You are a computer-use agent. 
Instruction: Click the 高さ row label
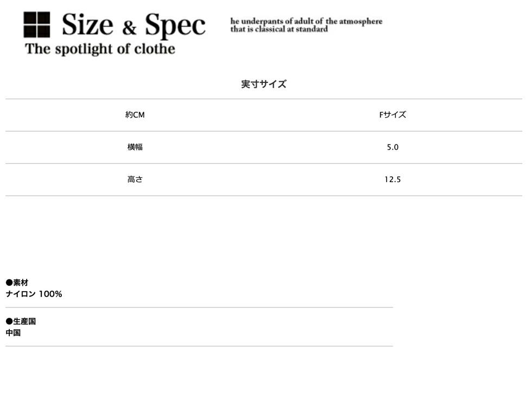coord(135,179)
